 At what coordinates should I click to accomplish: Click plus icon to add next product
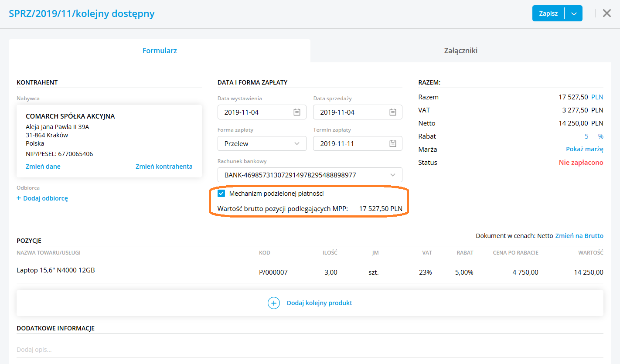(x=273, y=303)
